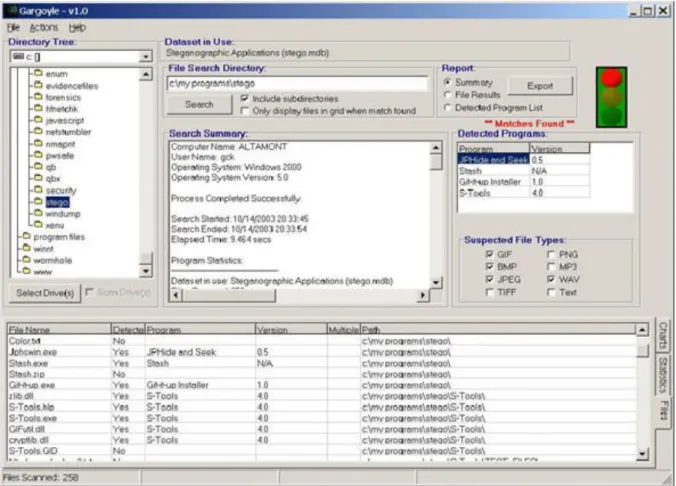Click Search Summary scroll down arrow

pos(436,282)
